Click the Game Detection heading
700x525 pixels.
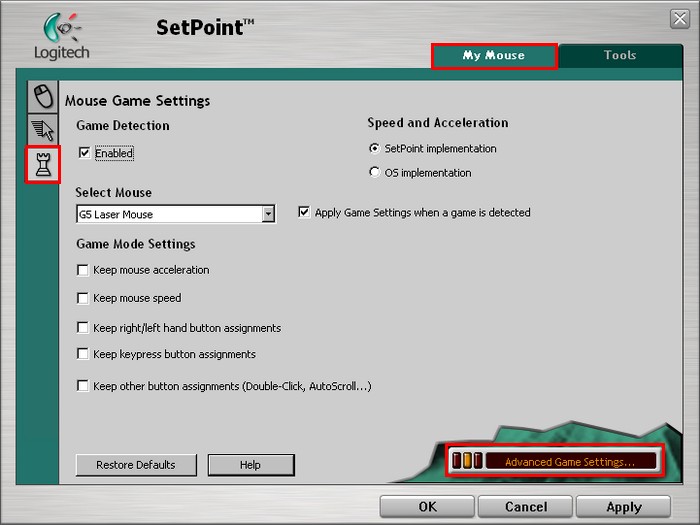(123, 125)
